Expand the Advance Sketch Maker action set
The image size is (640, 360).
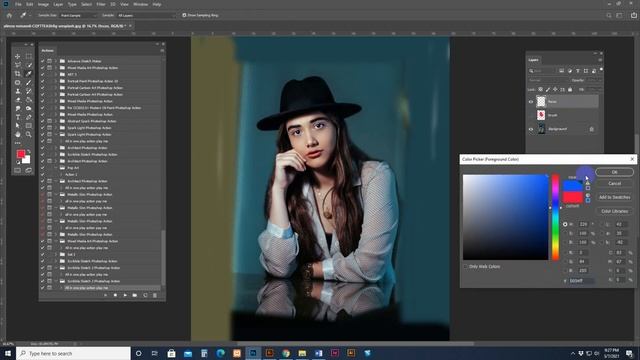tap(56, 61)
